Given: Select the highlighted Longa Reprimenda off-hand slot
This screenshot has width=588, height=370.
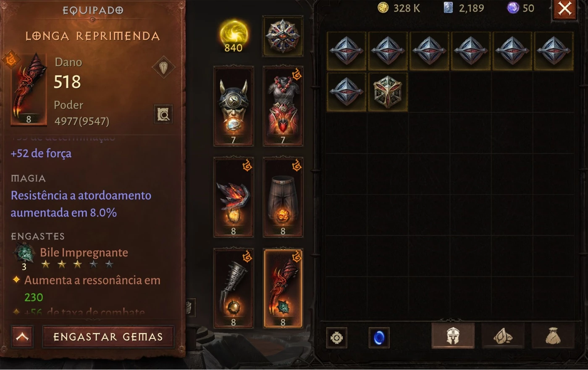Looking at the screenshot, I should (283, 288).
